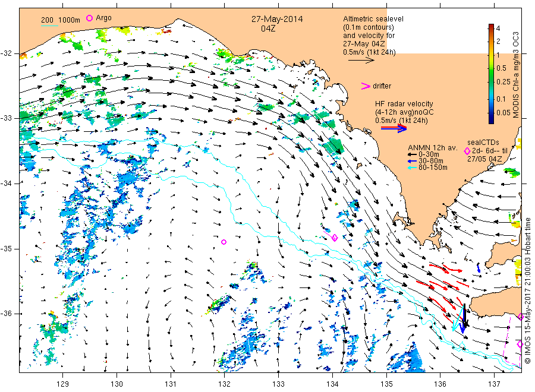Screen dimensions: 535x392
Task: Click the longitude axis label '132'
Action: (x=225, y=384)
